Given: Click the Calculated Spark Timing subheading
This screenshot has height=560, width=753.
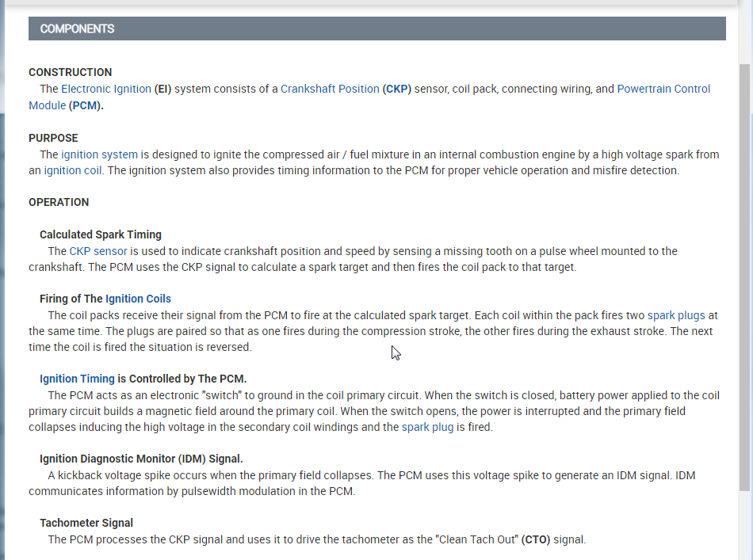Looking at the screenshot, I should pos(101,234).
